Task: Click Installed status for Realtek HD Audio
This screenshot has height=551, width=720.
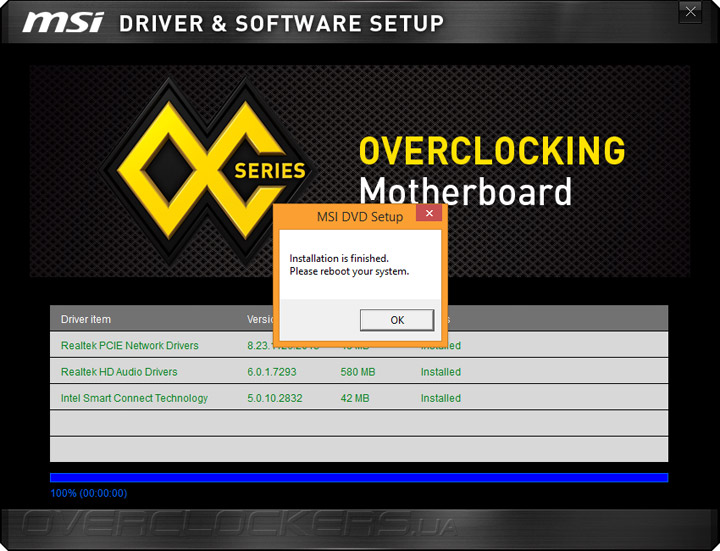Action: click(440, 372)
